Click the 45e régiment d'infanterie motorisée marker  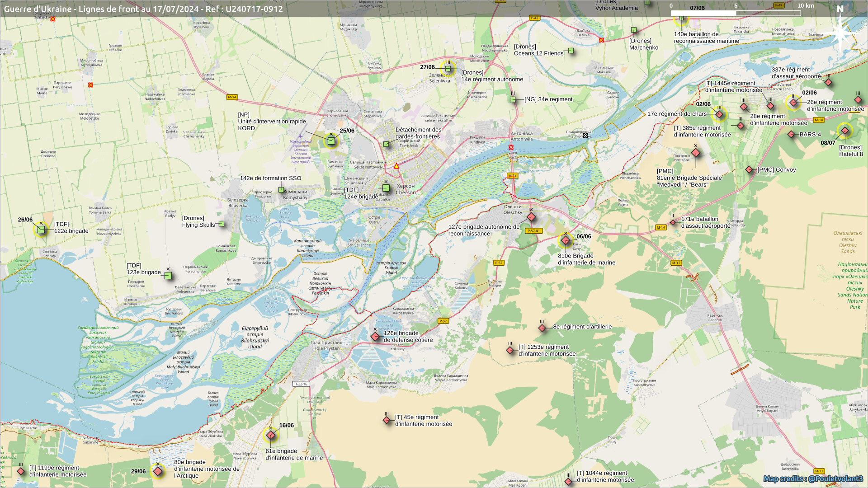pyautogui.click(x=387, y=420)
